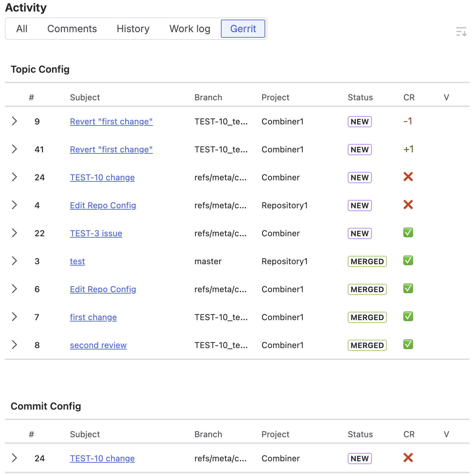This screenshot has height=476, width=476.
Task: Switch to the Comments tab
Action: click(x=72, y=29)
